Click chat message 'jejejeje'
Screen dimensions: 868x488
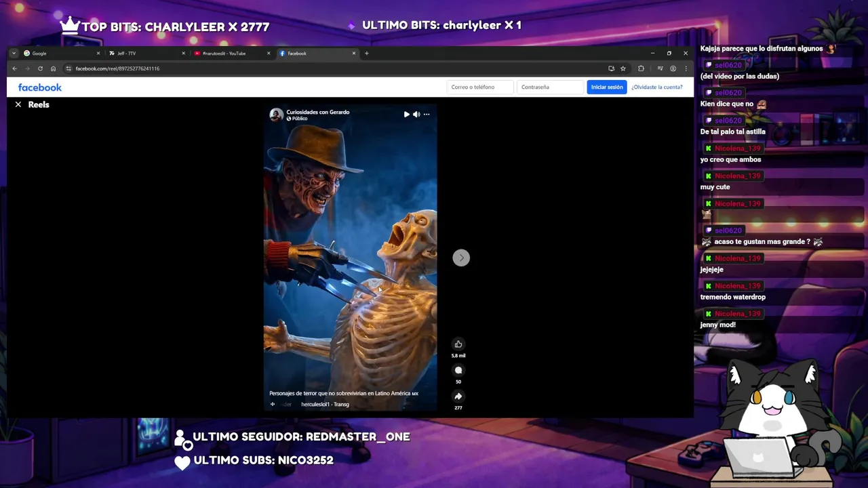(711, 269)
